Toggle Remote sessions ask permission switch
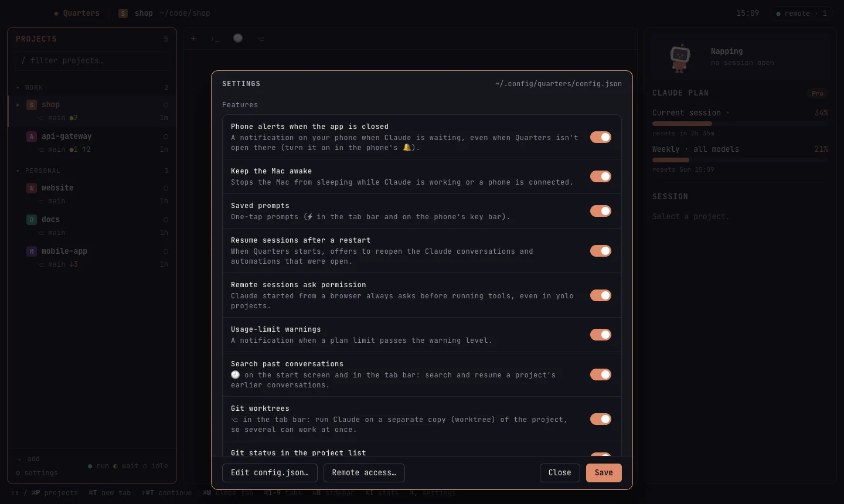This screenshot has width=844, height=504. pos(601,295)
